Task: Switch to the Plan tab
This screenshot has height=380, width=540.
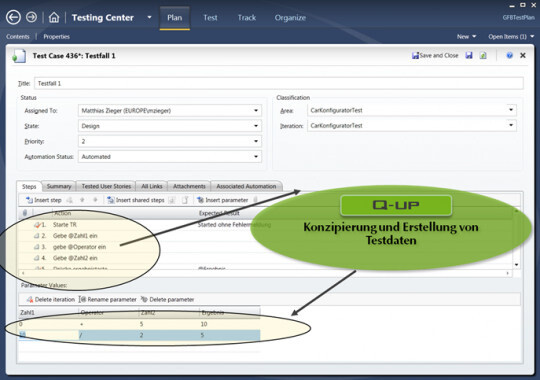Action: pyautogui.click(x=175, y=18)
